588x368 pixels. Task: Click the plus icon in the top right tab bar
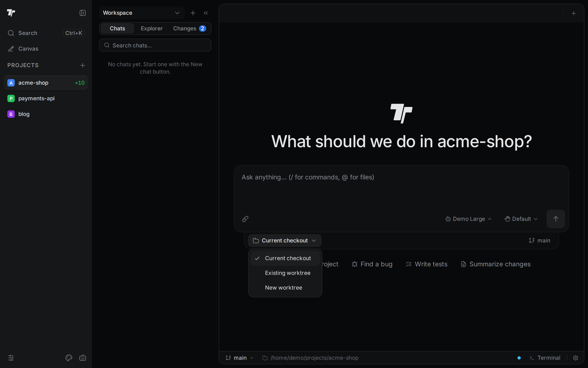[574, 13]
